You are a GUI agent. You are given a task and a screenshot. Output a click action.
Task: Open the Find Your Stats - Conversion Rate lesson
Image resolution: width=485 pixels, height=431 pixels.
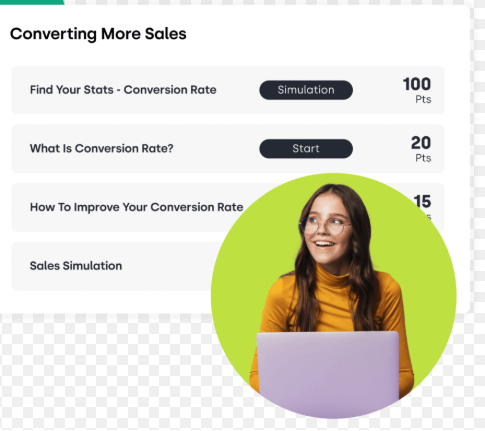click(x=123, y=90)
